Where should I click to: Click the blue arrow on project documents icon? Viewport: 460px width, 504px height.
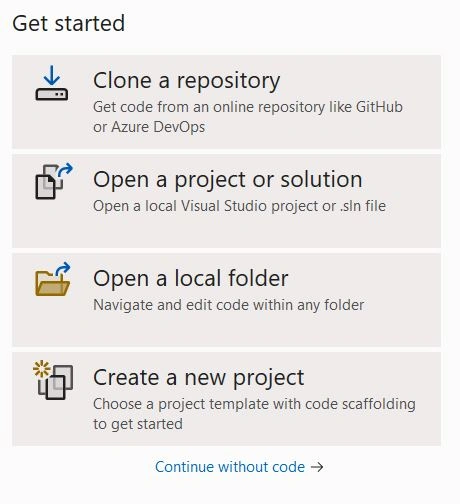pos(65,169)
